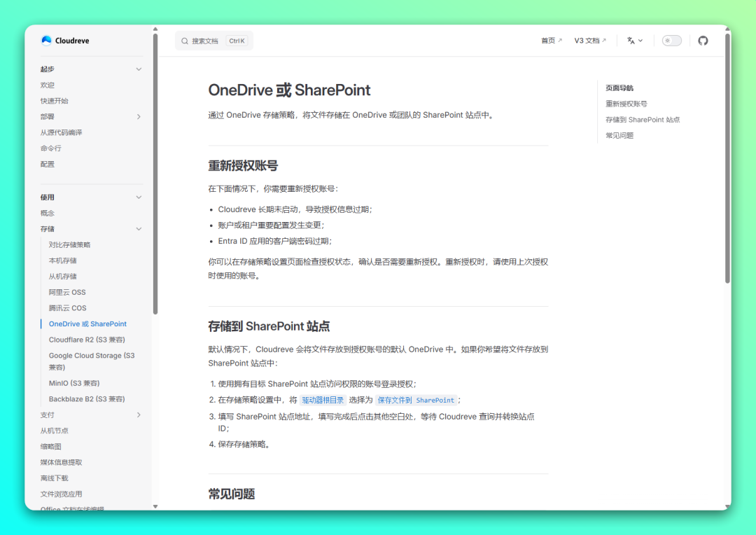Viewport: 756px width, 535px height.
Task: Select 本机存储 in sidebar
Action: pos(63,260)
